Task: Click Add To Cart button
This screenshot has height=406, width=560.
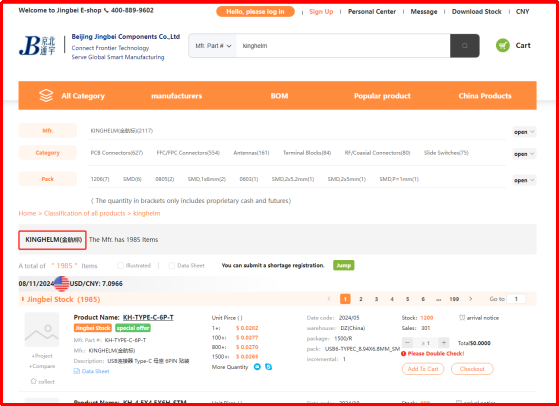Action: [x=423, y=369]
